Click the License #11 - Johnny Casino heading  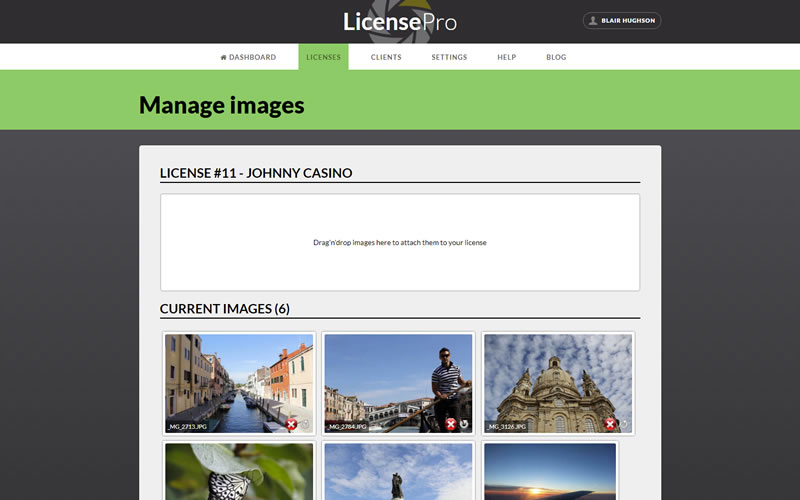[256, 173]
